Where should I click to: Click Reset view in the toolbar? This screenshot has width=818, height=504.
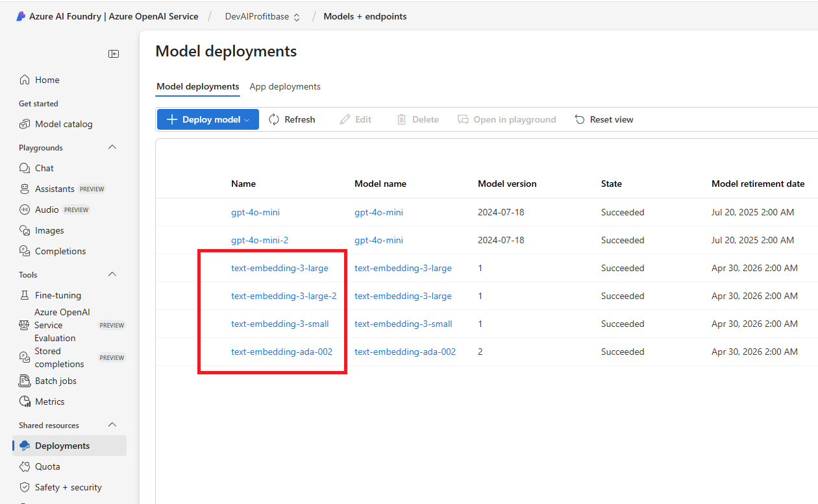pos(604,119)
